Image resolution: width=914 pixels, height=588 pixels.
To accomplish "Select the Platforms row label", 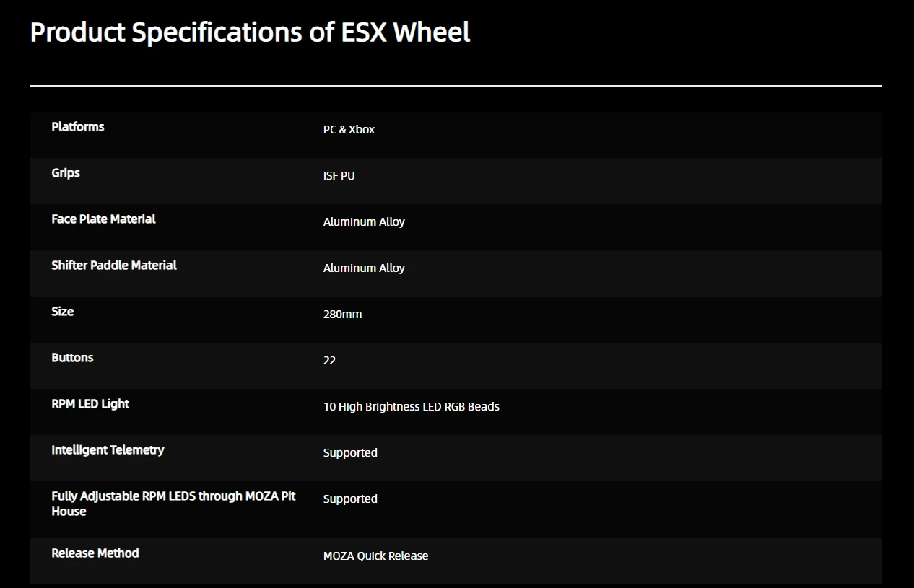I will [78, 127].
